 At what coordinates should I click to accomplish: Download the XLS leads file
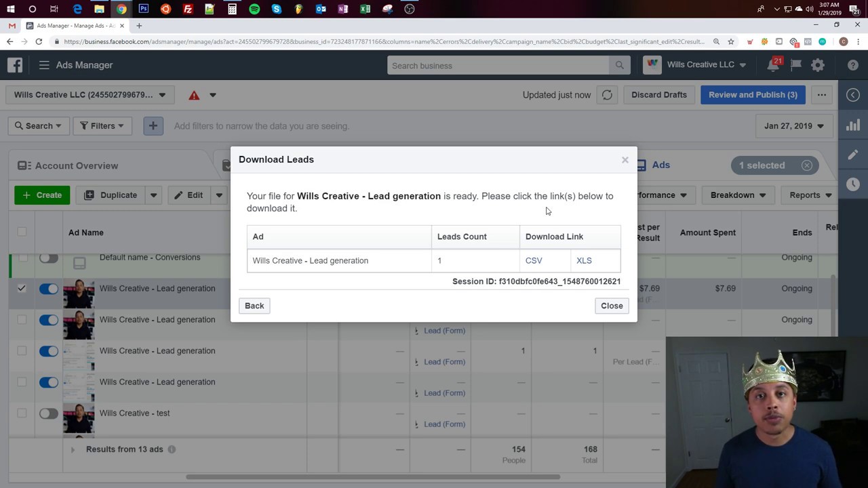584,260
